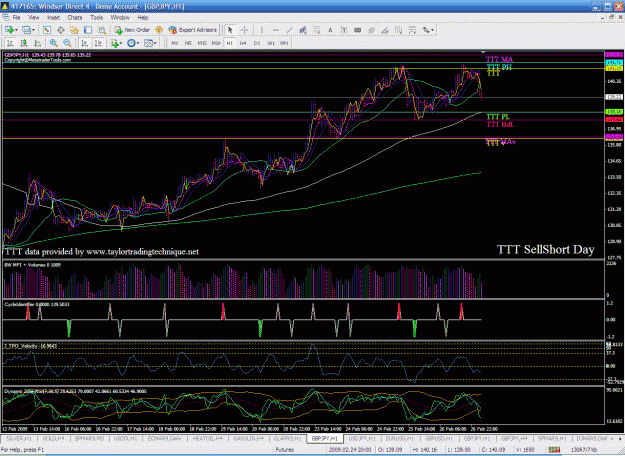Click the connection status bars indicator

(554, 450)
